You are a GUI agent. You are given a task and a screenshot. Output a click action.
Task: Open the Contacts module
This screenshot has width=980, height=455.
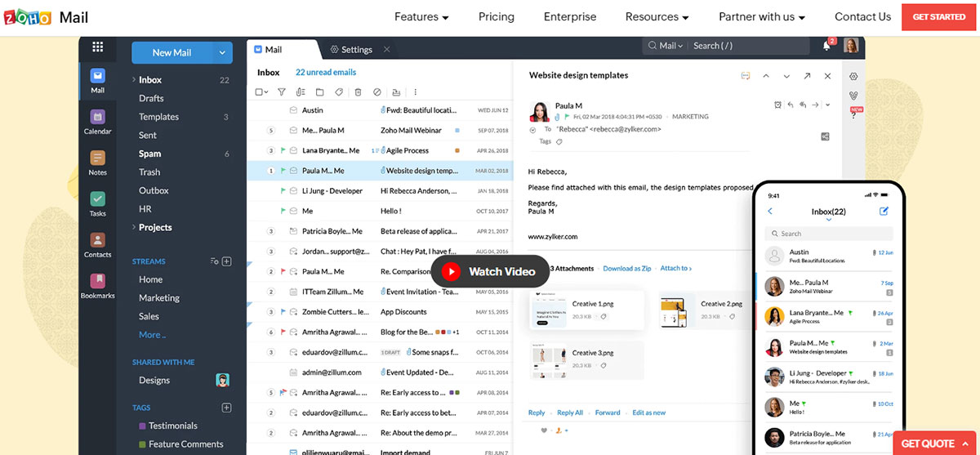click(x=98, y=245)
